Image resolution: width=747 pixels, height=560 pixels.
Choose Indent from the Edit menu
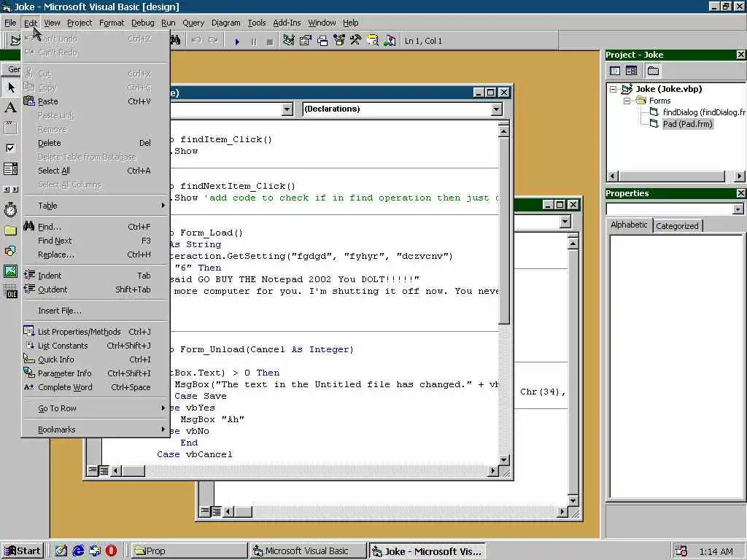coord(96,275)
